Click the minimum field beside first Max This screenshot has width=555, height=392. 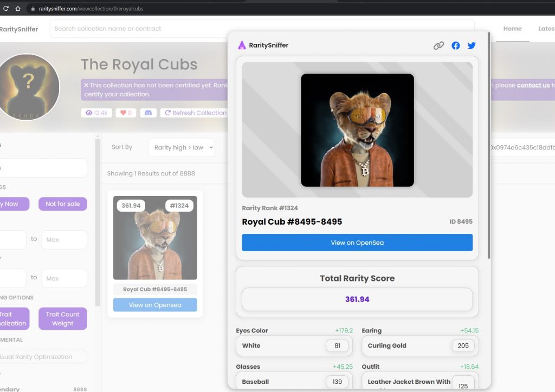pyautogui.click(x=13, y=240)
